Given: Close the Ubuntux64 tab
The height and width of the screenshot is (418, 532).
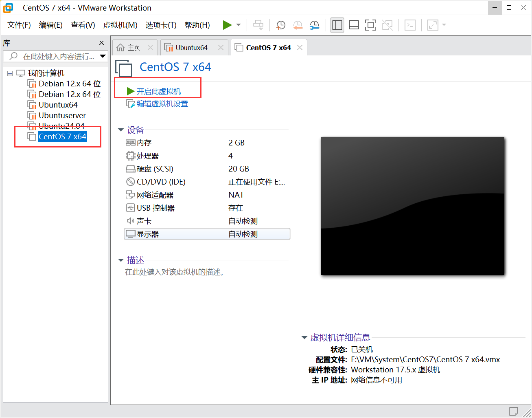Looking at the screenshot, I should coord(221,48).
